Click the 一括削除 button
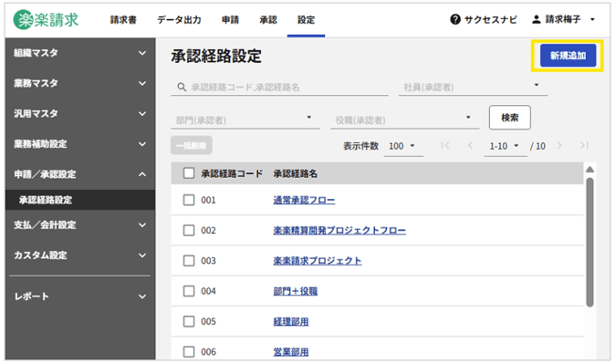 pos(192,146)
